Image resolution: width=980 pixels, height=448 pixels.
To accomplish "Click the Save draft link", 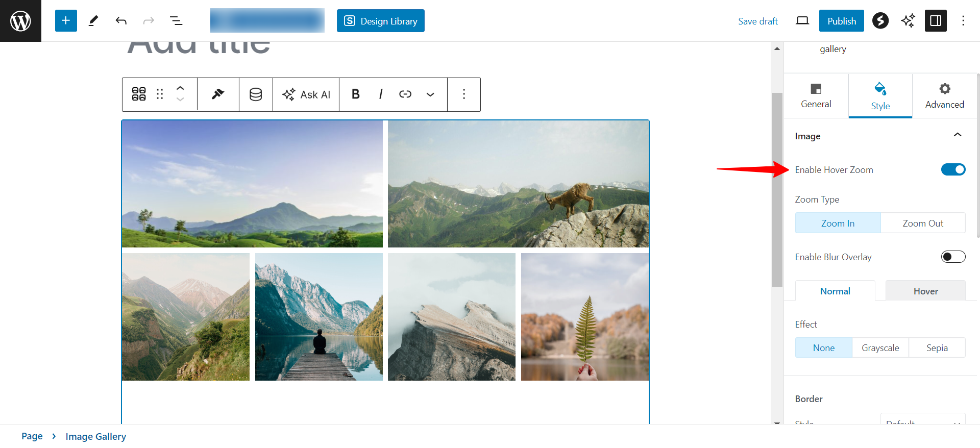I will point(757,21).
